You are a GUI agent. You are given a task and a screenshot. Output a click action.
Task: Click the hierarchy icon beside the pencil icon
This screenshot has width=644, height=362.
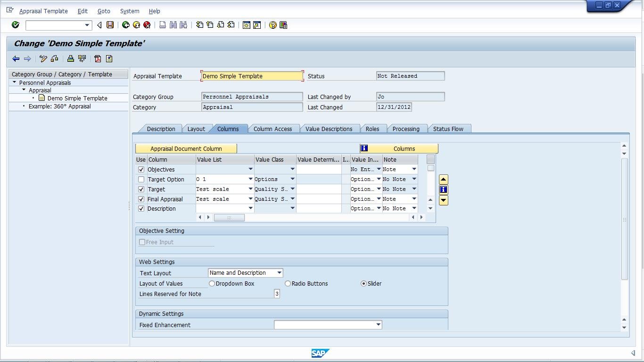click(x=55, y=59)
